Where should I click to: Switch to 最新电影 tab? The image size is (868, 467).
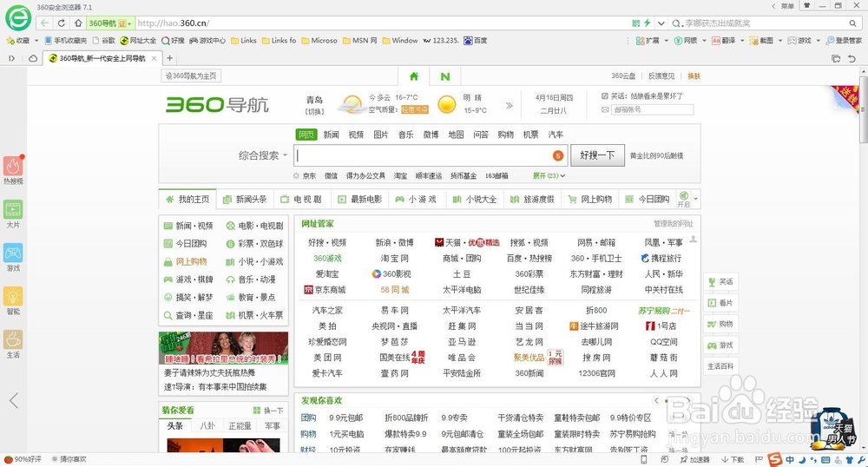tap(360, 199)
